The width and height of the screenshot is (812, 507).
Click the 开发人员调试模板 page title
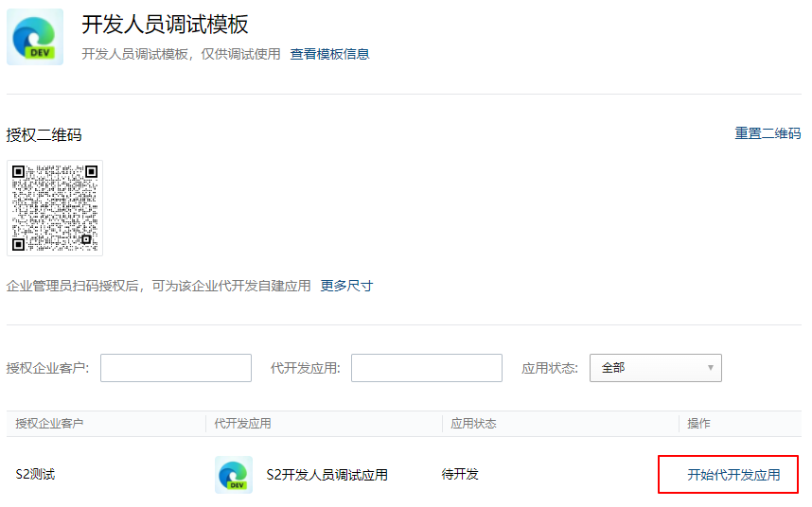pos(165,25)
